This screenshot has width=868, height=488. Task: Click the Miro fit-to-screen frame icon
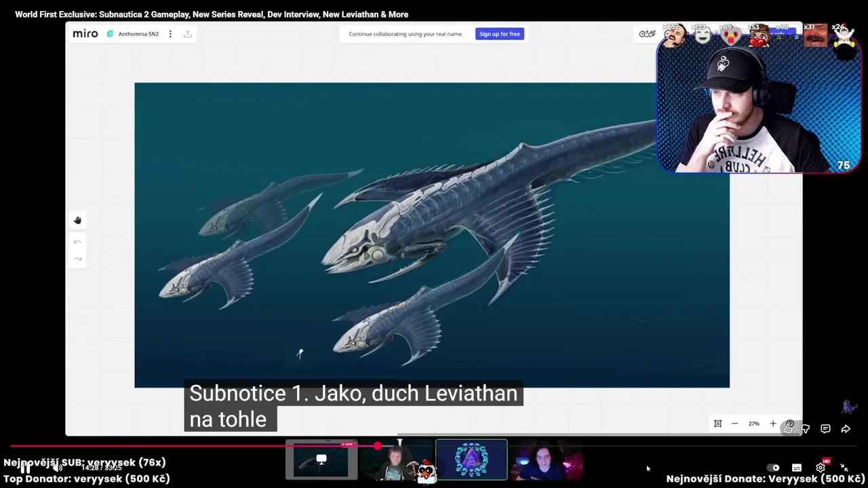(x=717, y=424)
